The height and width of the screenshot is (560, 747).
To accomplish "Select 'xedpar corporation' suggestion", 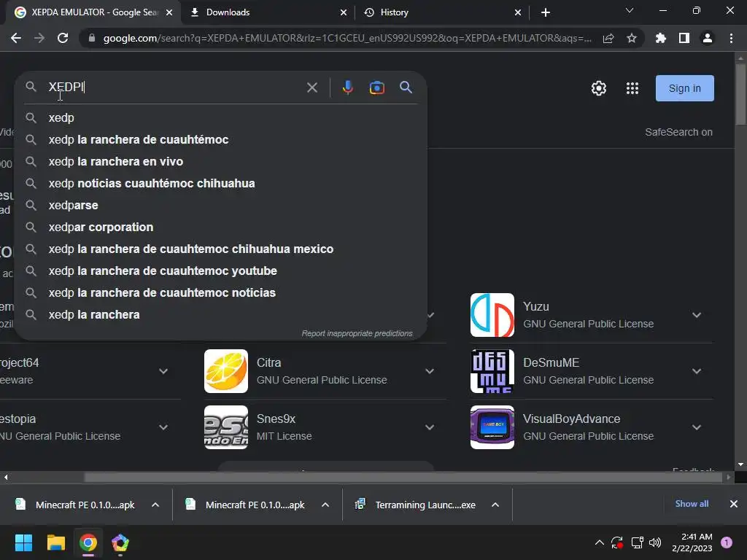I will 220,227.
